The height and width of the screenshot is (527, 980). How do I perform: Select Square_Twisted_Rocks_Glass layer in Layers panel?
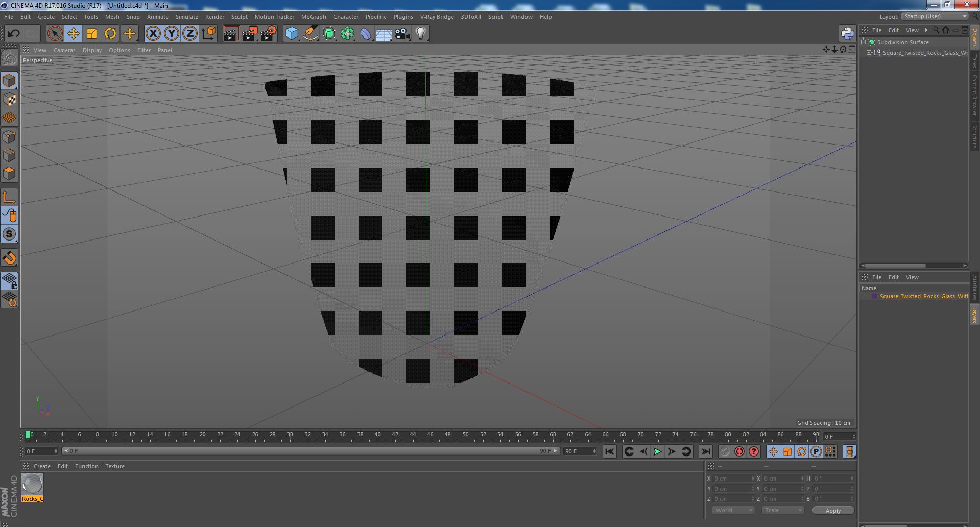923,296
